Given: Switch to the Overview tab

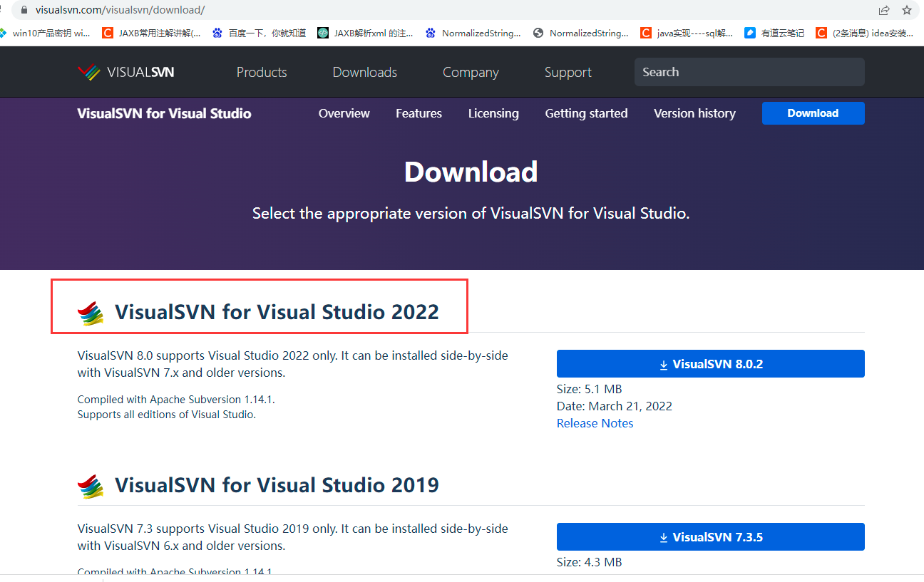Looking at the screenshot, I should [x=344, y=113].
